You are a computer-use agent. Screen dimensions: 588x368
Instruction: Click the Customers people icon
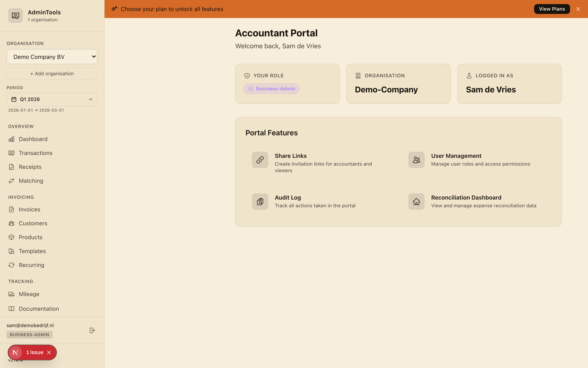[x=11, y=223]
